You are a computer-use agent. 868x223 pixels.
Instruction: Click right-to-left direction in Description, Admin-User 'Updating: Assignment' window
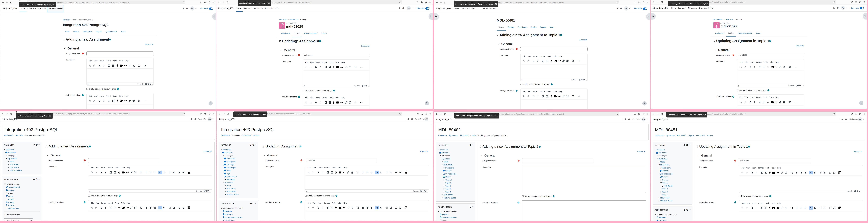coord(381,173)
